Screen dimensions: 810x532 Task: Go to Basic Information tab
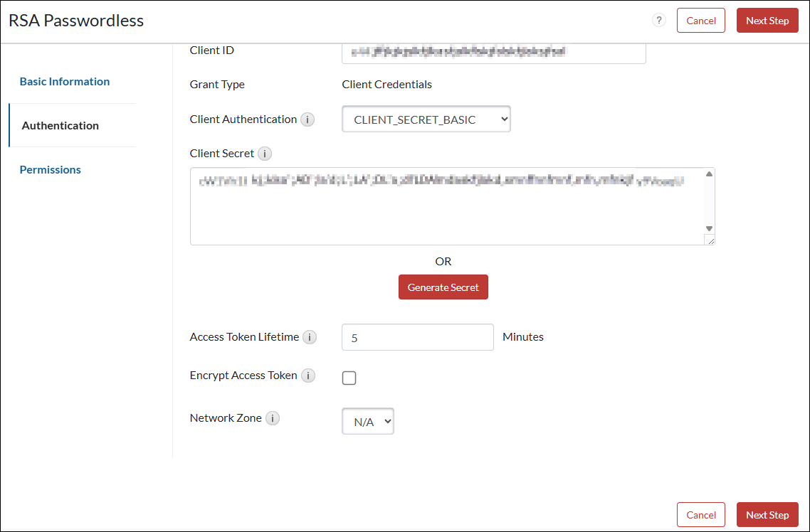coord(65,82)
